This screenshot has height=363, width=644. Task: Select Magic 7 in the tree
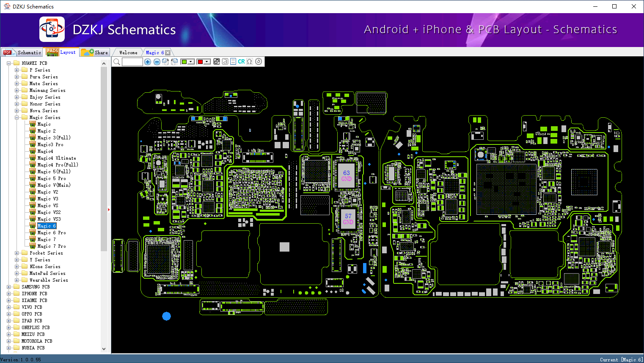47,239
